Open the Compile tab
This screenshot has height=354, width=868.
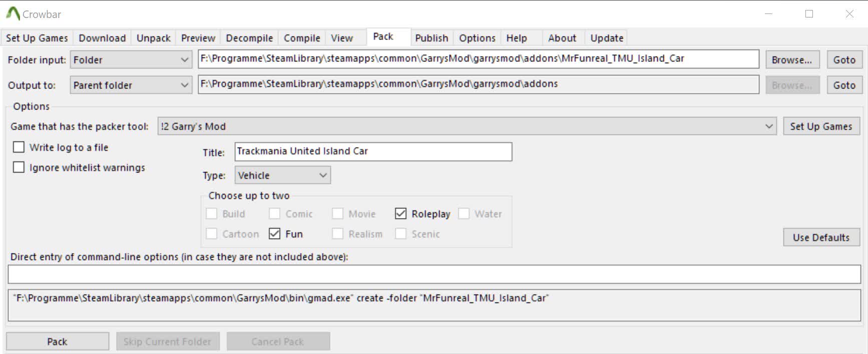[302, 38]
